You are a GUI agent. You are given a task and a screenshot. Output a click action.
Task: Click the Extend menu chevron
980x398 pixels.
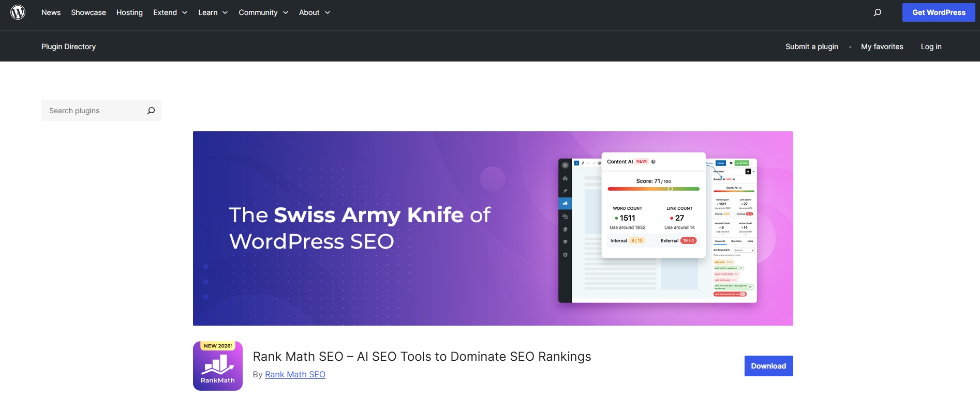click(185, 12)
